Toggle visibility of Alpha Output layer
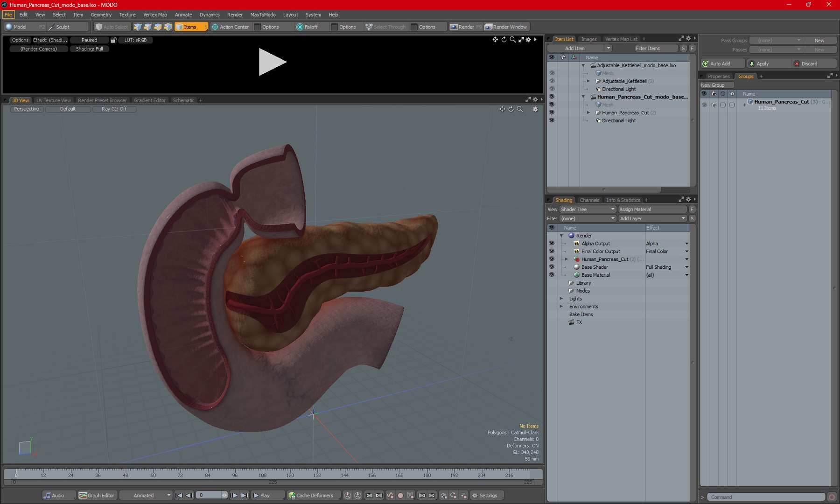 (552, 244)
